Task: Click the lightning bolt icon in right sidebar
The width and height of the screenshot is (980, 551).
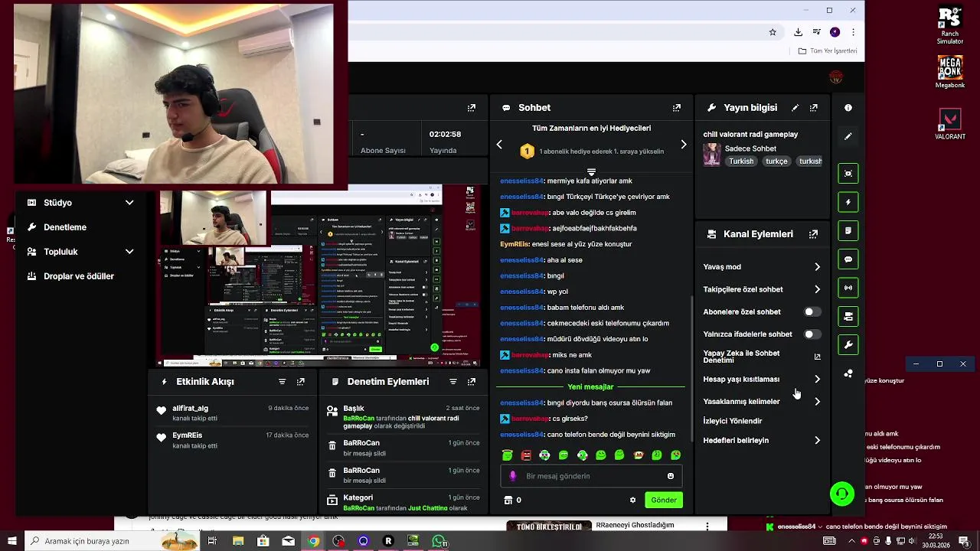Action: tap(848, 202)
